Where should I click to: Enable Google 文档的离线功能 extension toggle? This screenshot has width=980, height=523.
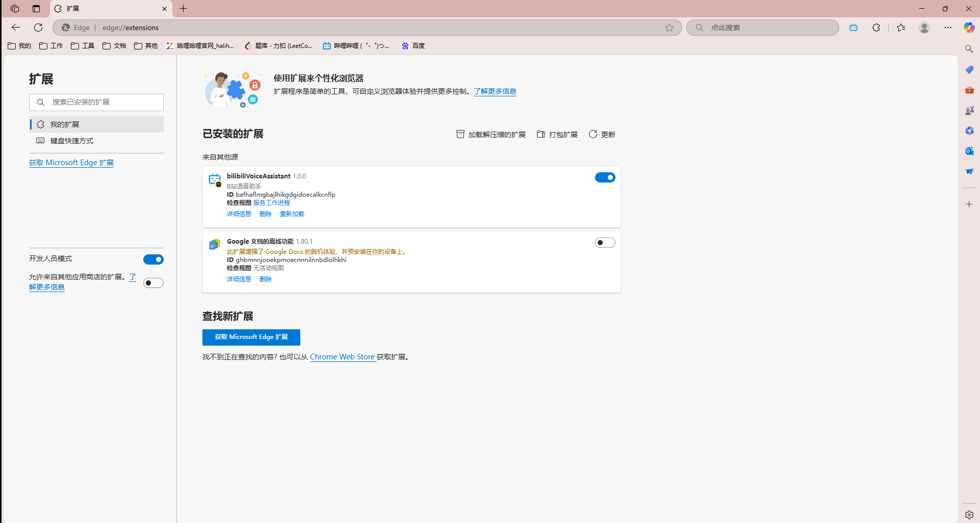605,243
